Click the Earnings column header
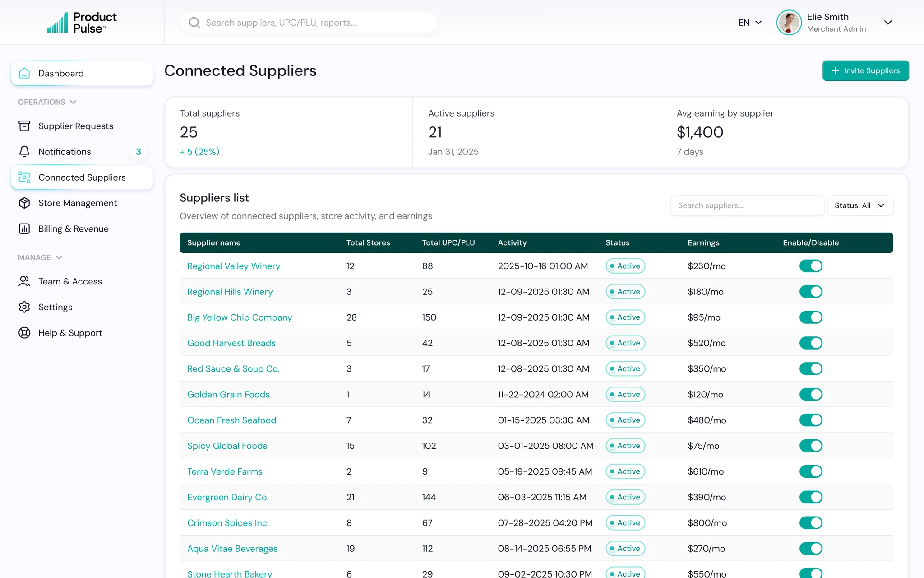The width and height of the screenshot is (924, 578). [x=703, y=243]
